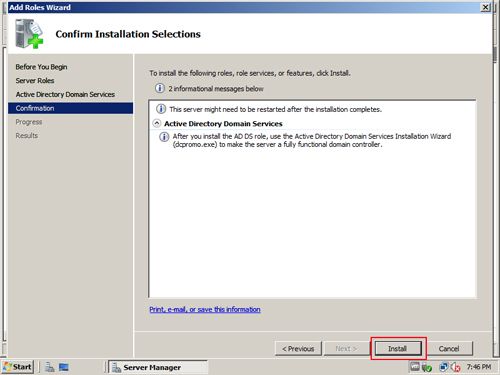Cancel the Add Roles Wizard
This screenshot has width=500, height=375.
pos(449,349)
